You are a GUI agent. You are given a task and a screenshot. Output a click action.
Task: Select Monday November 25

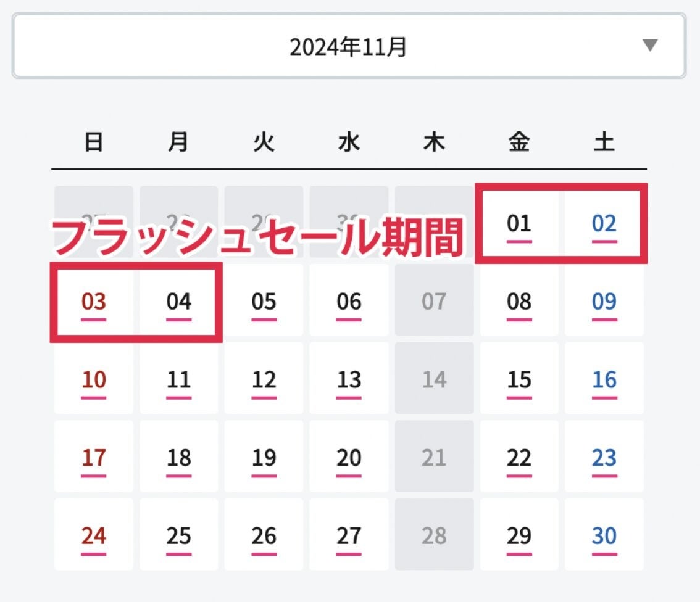(179, 535)
